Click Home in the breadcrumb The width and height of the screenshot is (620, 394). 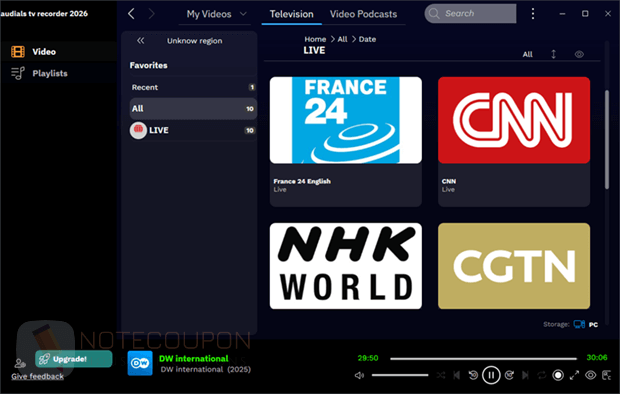tap(315, 39)
